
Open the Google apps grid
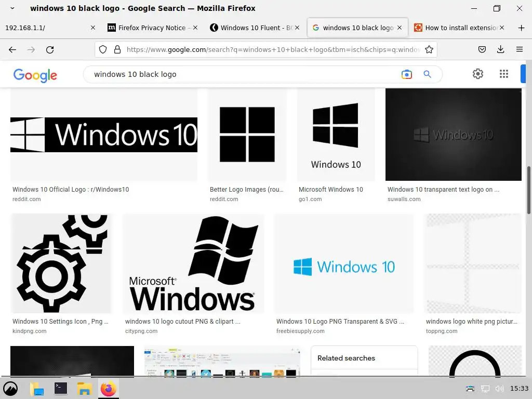[x=504, y=74]
